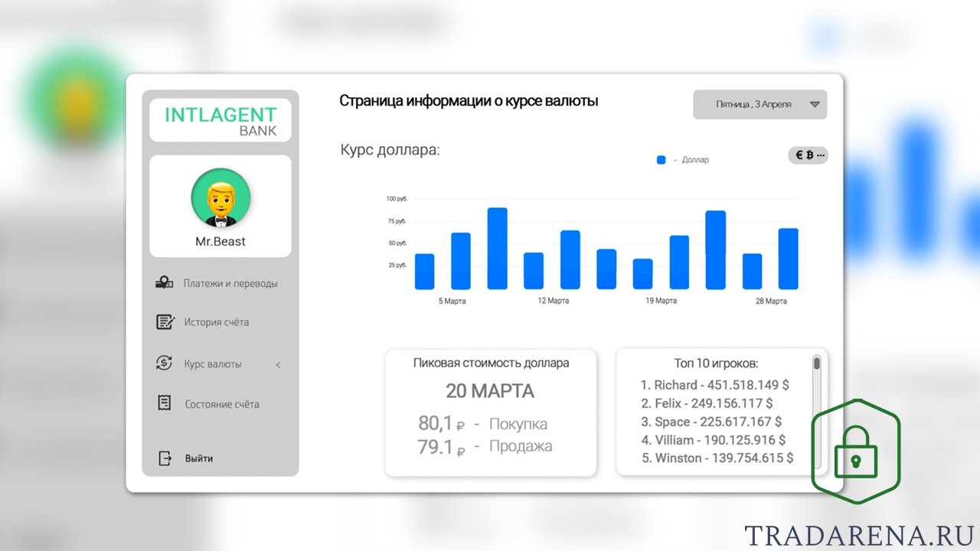The width and height of the screenshot is (980, 551).
Task: Click the 19 Марта axis label
Action: (661, 301)
